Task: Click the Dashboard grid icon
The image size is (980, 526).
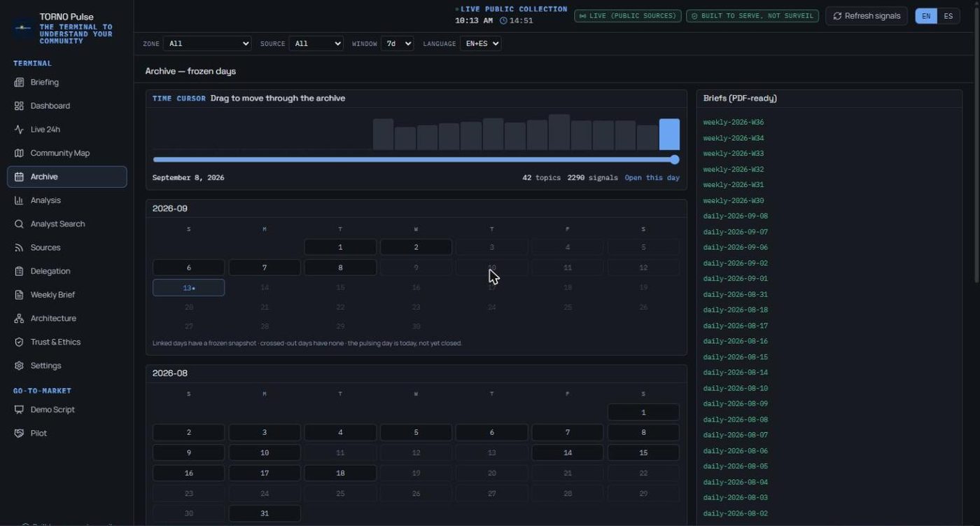Action: [x=19, y=106]
